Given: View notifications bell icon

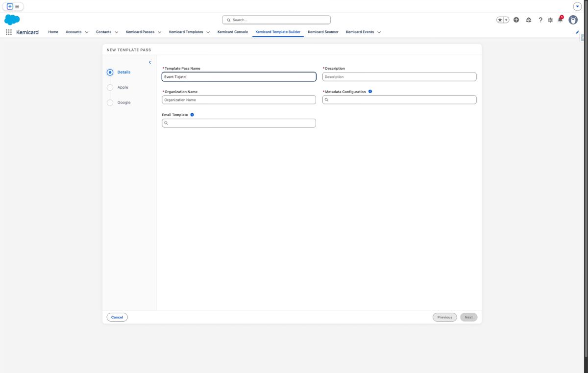Looking at the screenshot, I should coord(560,20).
